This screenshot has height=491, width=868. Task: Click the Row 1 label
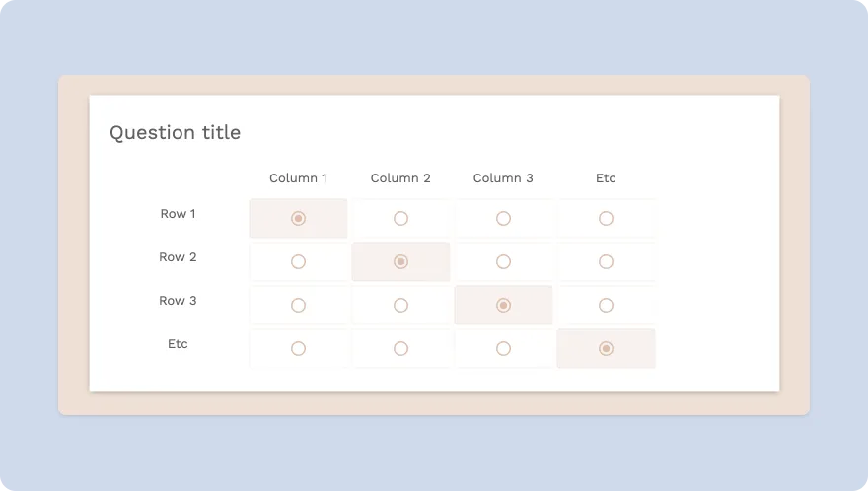178,214
